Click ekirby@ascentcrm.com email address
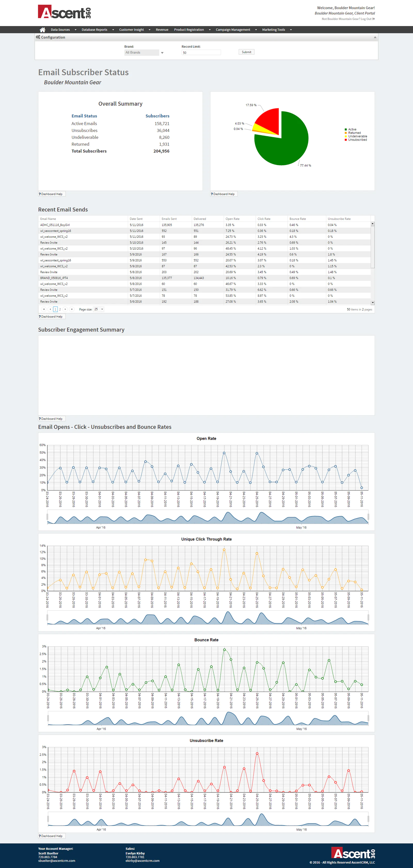Screen dimensions: 413x868 tap(142, 861)
